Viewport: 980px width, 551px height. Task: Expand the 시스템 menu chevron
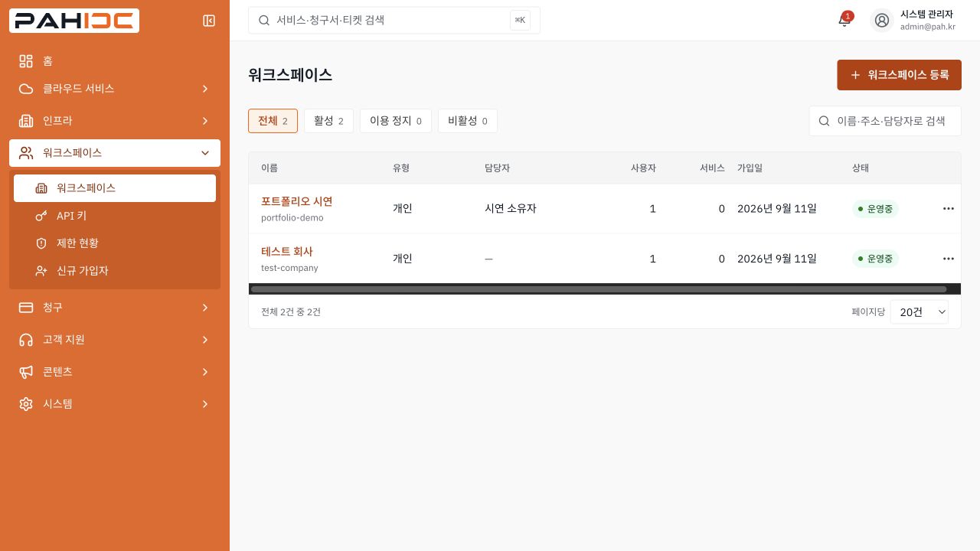pyautogui.click(x=205, y=404)
